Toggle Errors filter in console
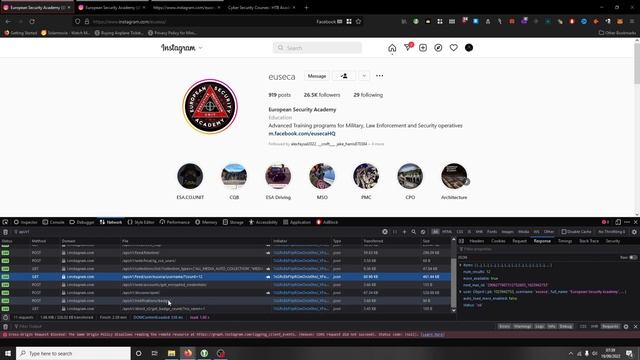 [x=504, y=327]
